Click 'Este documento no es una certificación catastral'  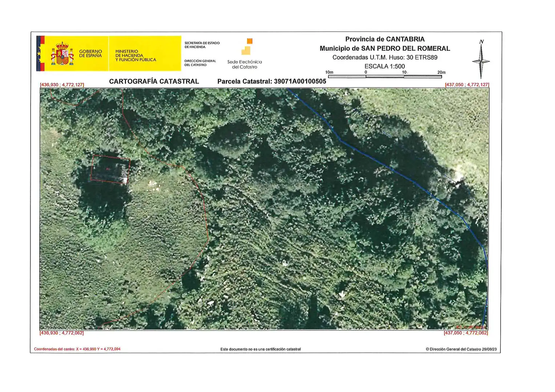click(260, 349)
